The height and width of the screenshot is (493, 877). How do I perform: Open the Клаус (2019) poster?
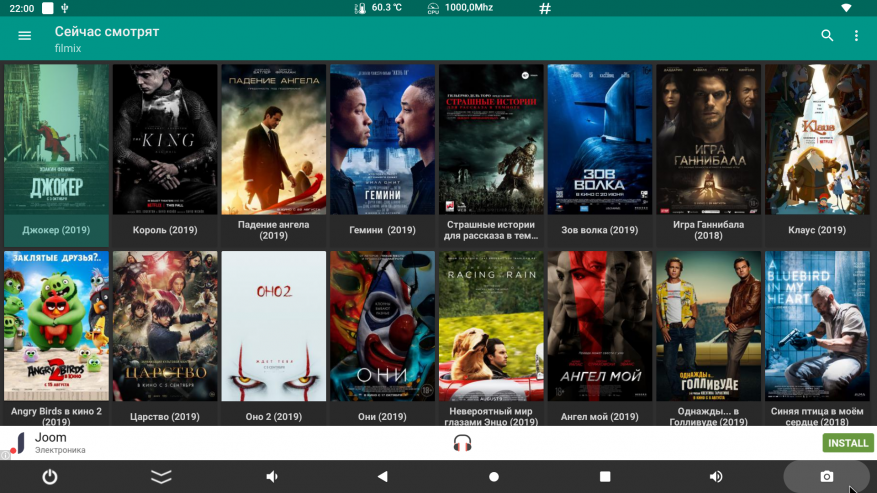pyautogui.click(x=817, y=139)
